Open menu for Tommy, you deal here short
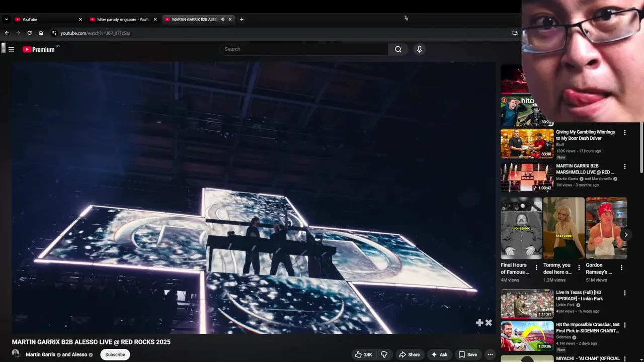The height and width of the screenshot is (362, 644). tap(579, 268)
